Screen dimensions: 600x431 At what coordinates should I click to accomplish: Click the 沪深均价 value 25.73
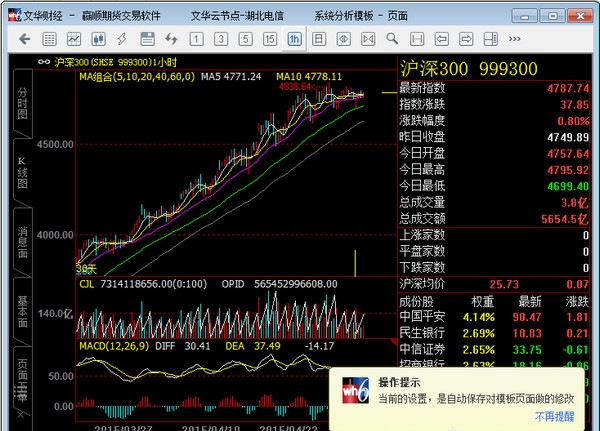pos(504,284)
